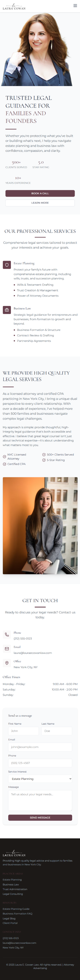The height and width of the screenshot is (980, 80).
Task: Click the Book a Call button
Action: (x=40, y=193)
